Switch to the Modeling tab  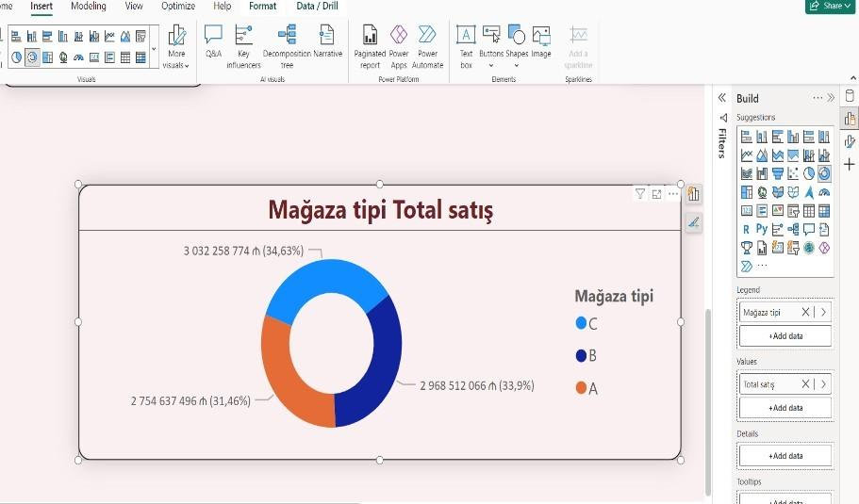click(x=89, y=6)
